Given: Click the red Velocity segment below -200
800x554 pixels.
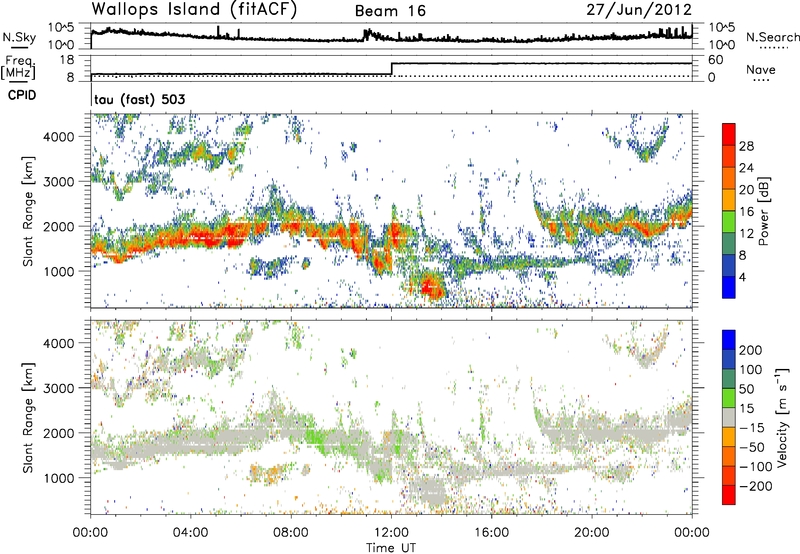Looking at the screenshot, I should (729, 495).
